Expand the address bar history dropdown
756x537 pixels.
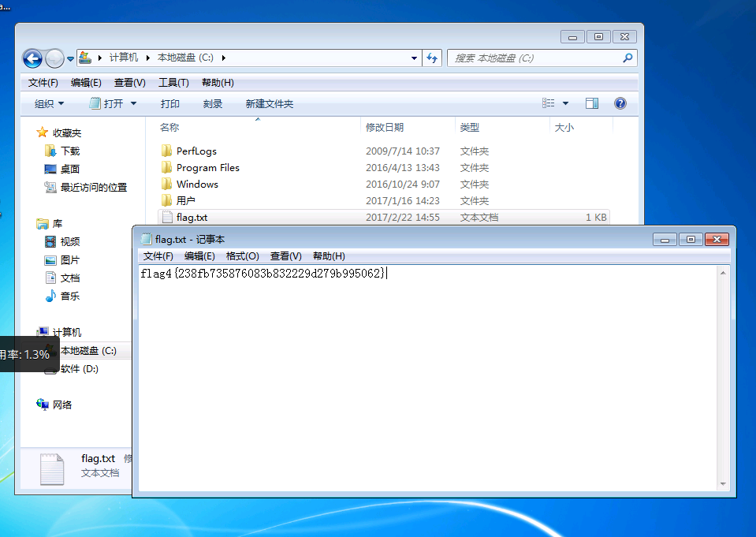[x=414, y=58]
